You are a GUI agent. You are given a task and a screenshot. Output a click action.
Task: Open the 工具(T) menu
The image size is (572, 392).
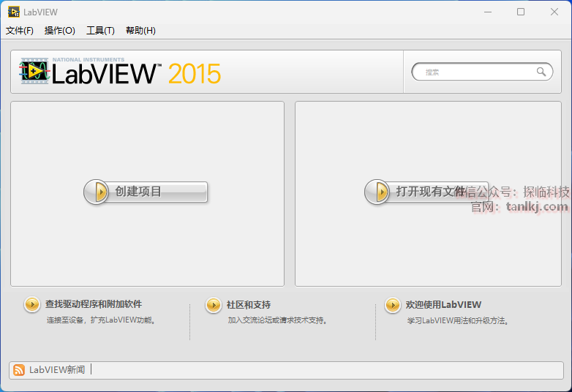[x=100, y=31]
